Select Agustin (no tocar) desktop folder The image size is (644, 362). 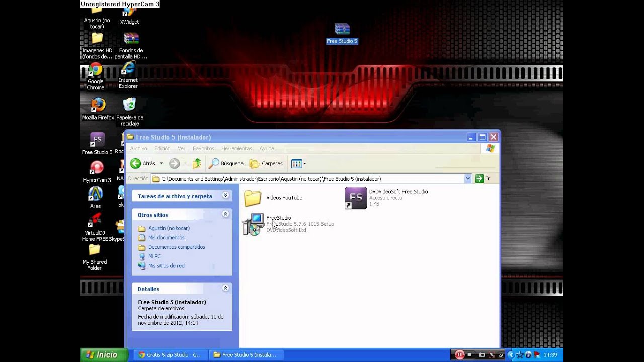[x=97, y=18]
